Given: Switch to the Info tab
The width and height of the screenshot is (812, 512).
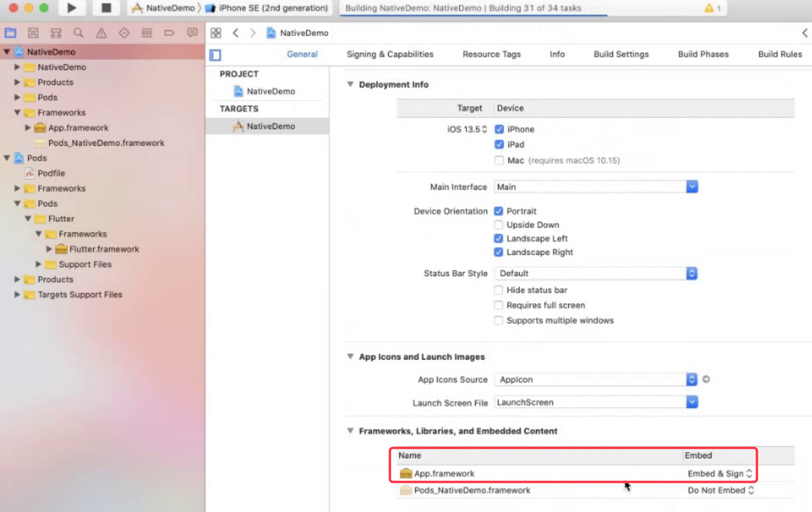Looking at the screenshot, I should point(557,54).
